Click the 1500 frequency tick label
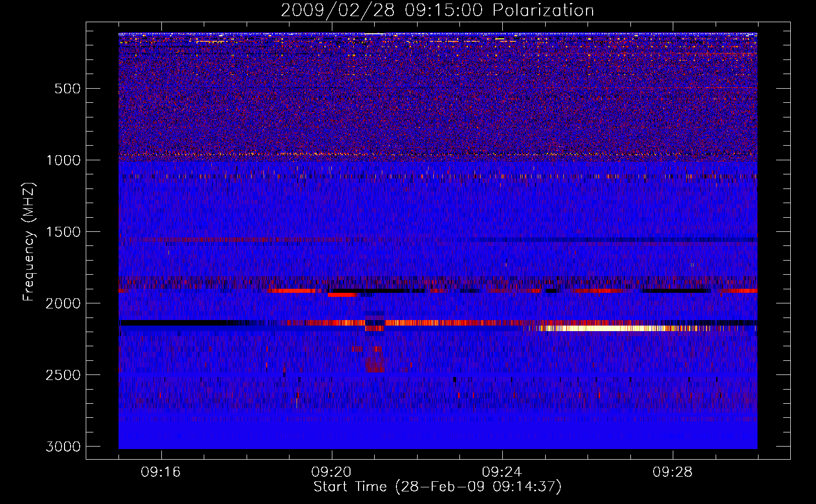Screen dimensions: 816x504 [x=63, y=232]
